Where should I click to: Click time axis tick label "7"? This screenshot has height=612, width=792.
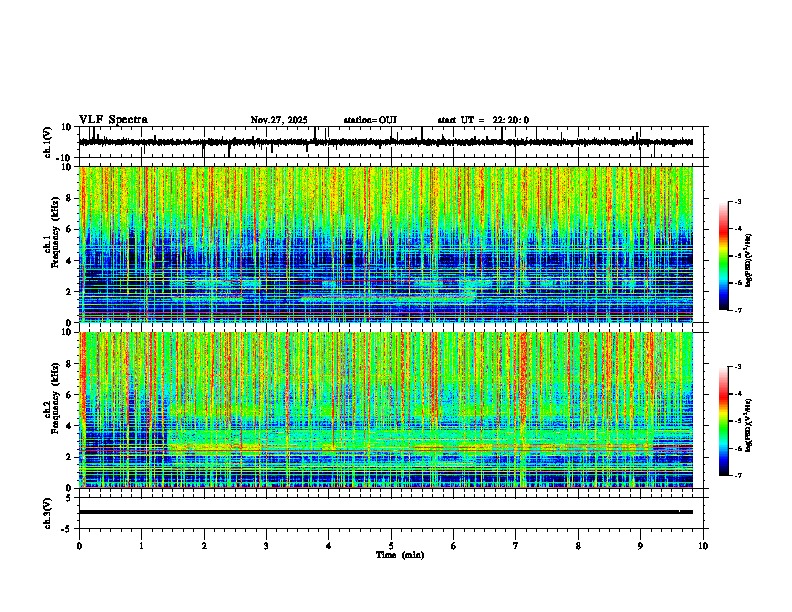(516, 546)
